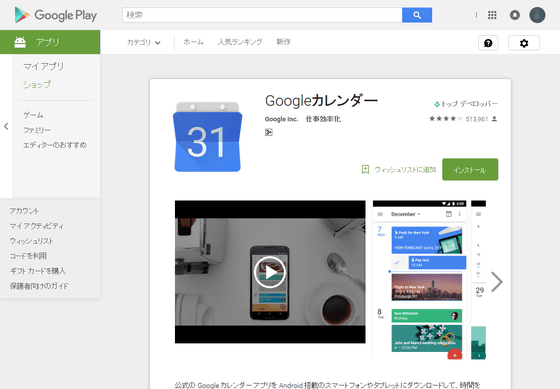Click the Google Play logo

[x=55, y=15]
